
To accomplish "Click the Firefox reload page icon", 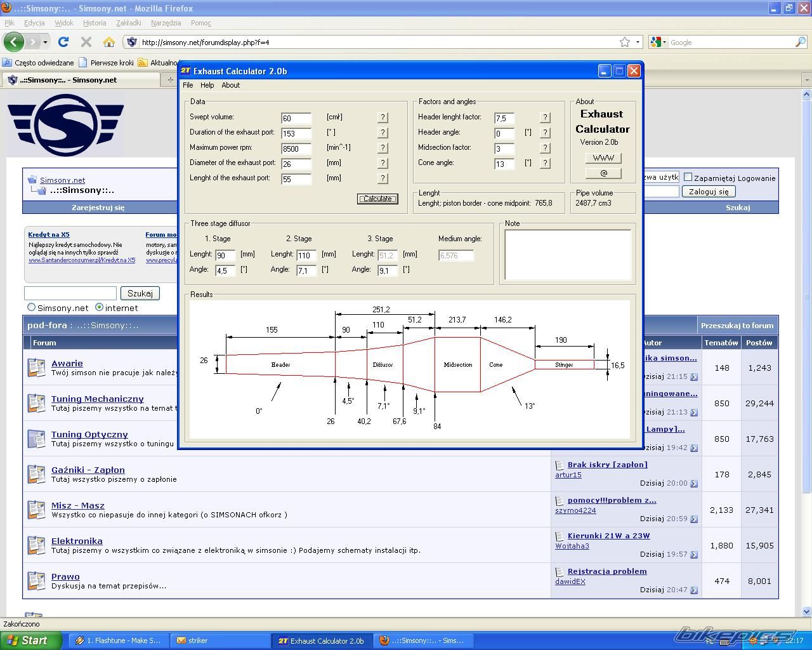I will coord(63,42).
